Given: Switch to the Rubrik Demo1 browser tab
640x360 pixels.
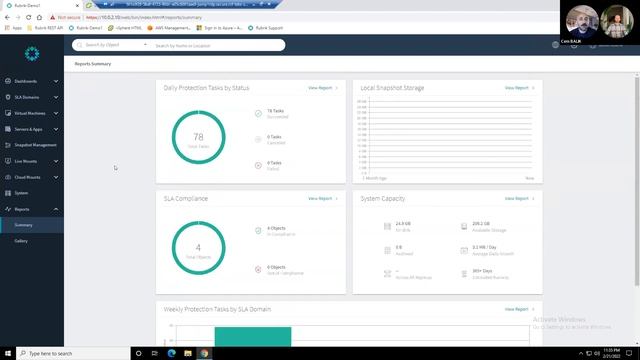Looking at the screenshot, I should 41,5.
